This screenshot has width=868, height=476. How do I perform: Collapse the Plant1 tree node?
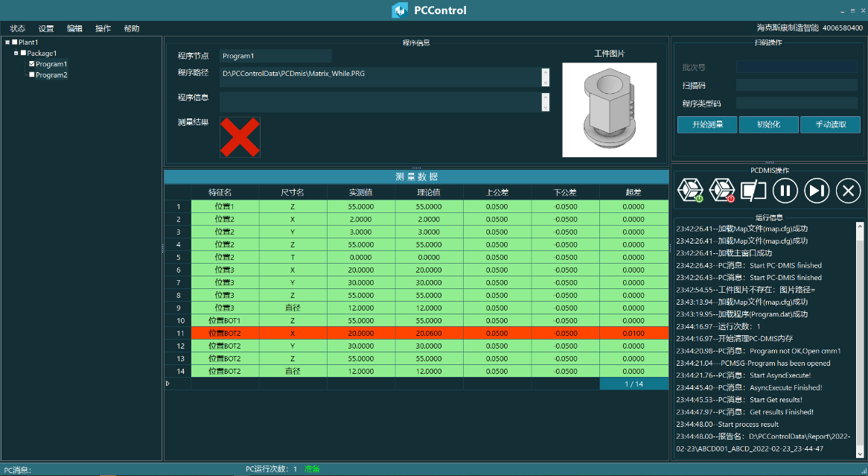7,42
